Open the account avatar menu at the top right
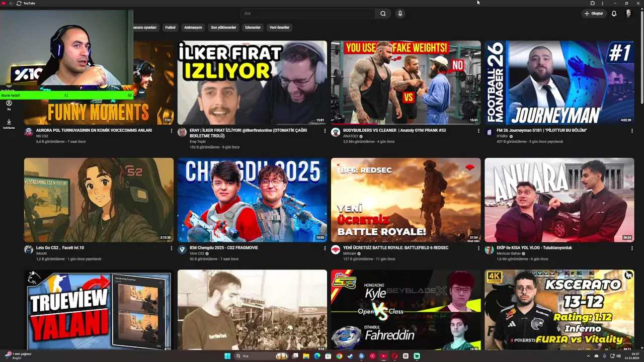This screenshot has width=644, height=362. pos(628,14)
